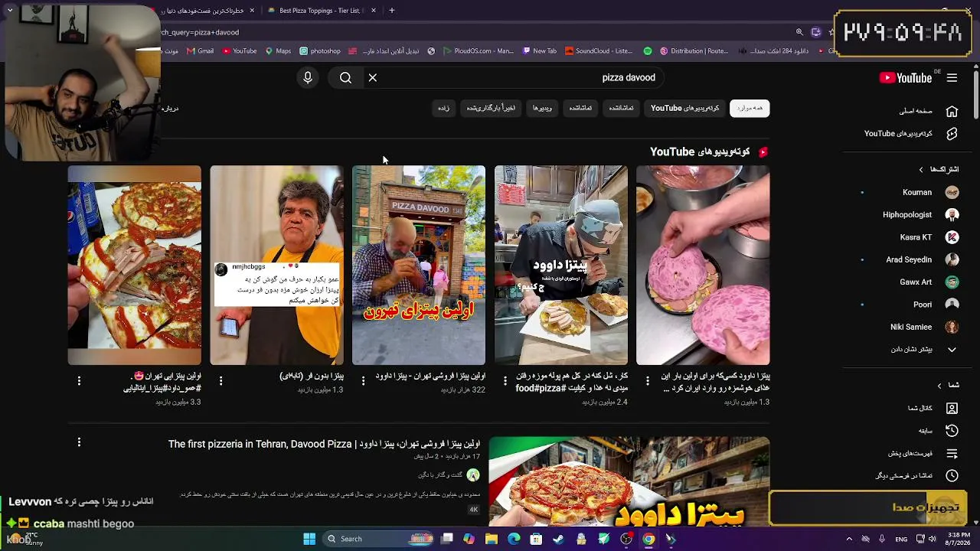Open Hiphopologist channel avatar
Screen dimensions: 980x551
coord(952,215)
